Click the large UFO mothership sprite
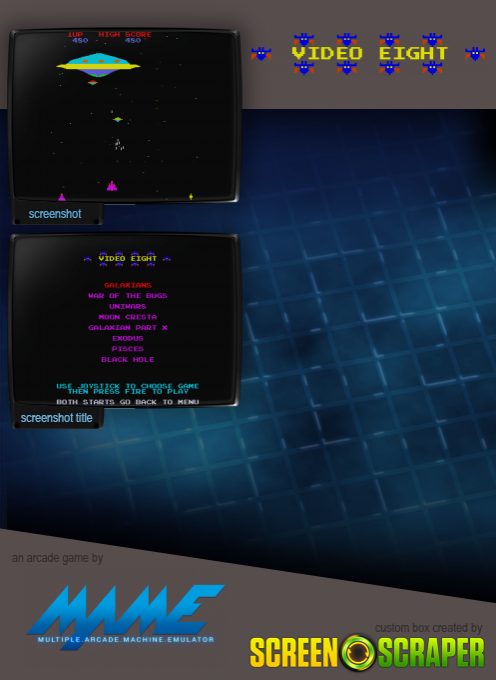 pyautogui.click(x=98, y=65)
